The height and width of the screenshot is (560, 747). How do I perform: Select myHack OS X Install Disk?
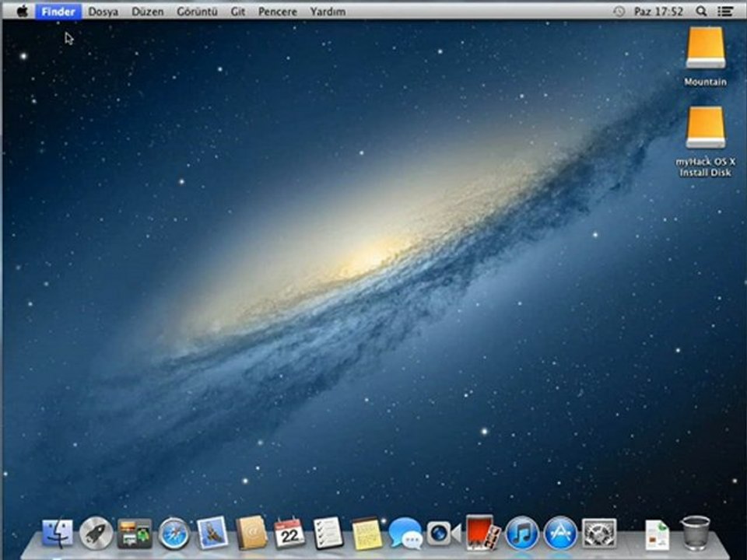pyautogui.click(x=706, y=142)
